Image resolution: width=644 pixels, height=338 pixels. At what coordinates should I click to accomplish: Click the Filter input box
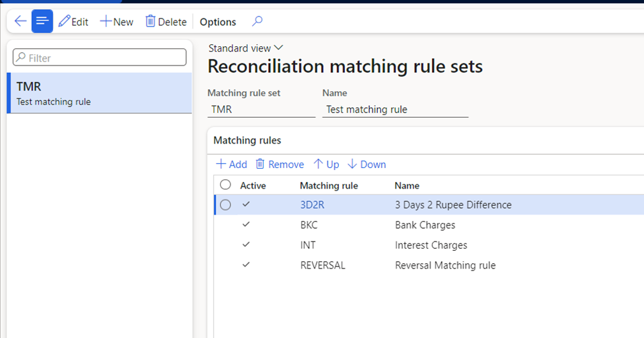pyautogui.click(x=99, y=58)
